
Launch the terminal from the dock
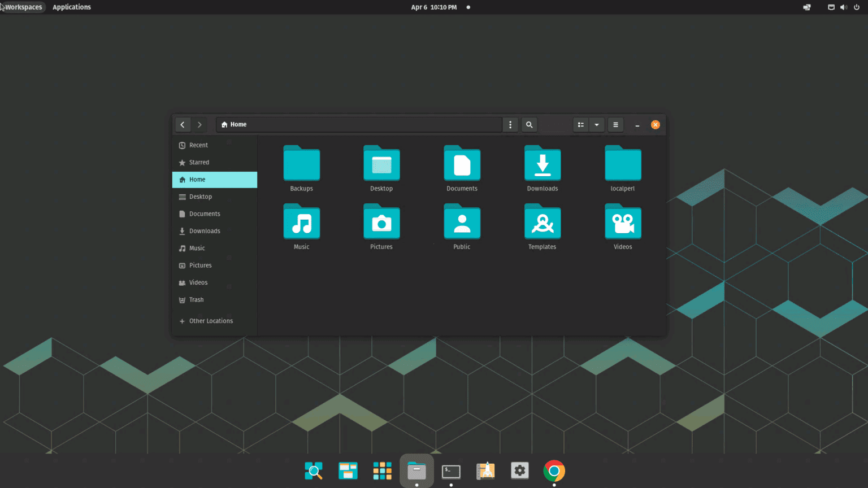[450, 470]
